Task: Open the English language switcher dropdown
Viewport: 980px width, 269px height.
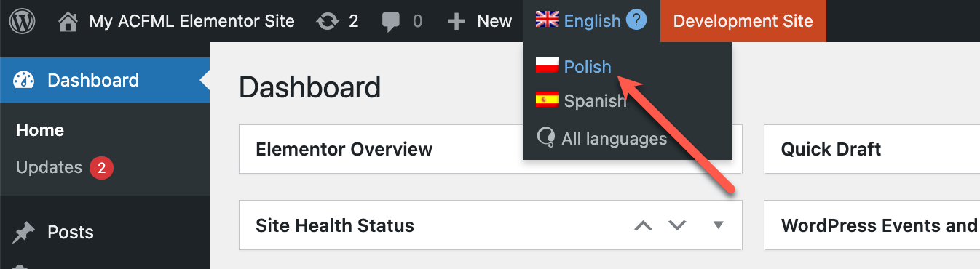Action: click(591, 21)
